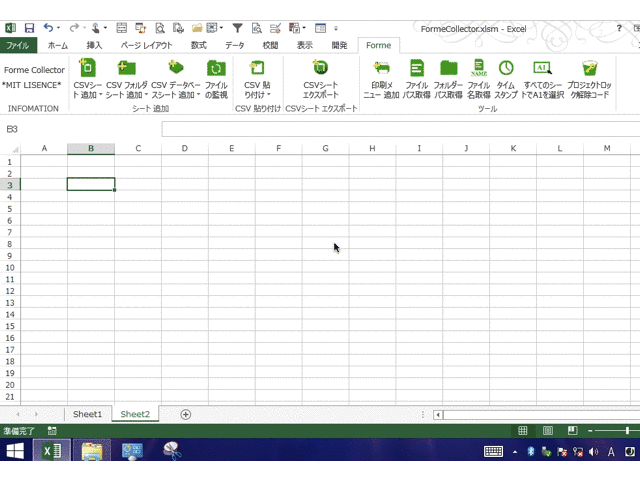Viewport: 640px width, 480px height.
Task: Add a new sheet with plus button
Action: pyautogui.click(x=185, y=414)
